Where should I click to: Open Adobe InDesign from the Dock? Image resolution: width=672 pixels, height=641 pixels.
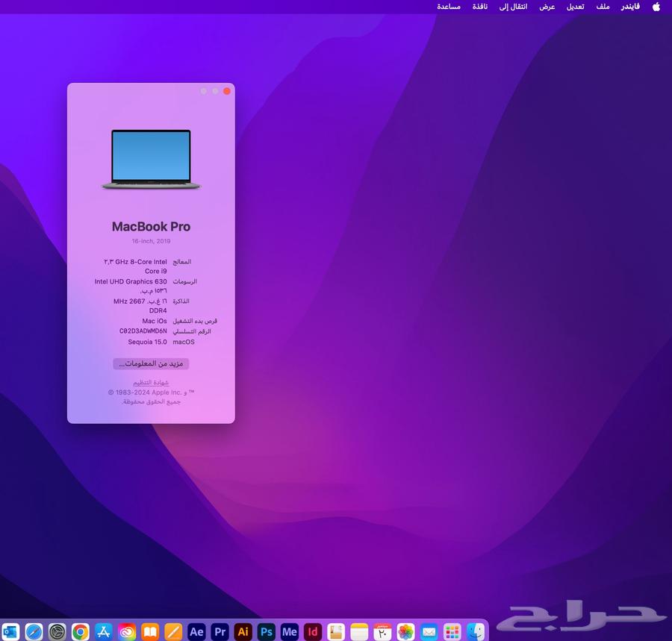tap(312, 631)
